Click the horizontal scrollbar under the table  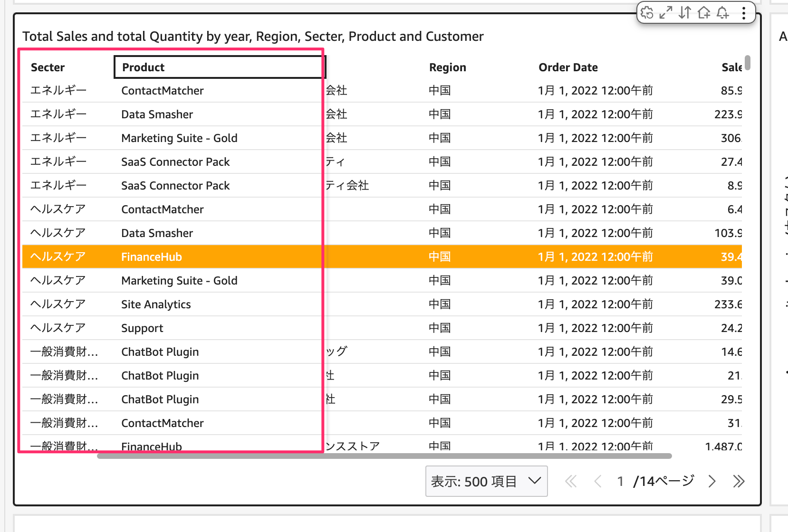[384, 456]
